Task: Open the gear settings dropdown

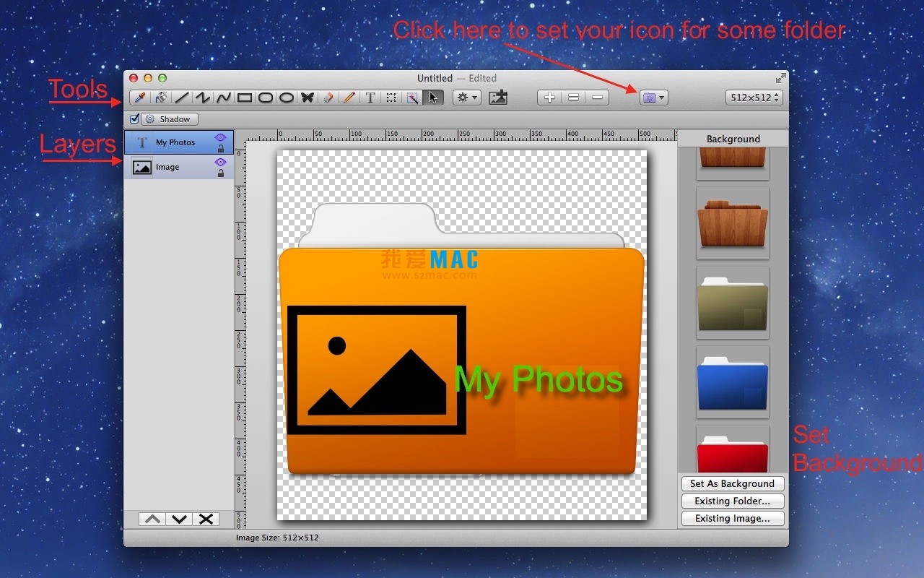Action: click(x=466, y=97)
